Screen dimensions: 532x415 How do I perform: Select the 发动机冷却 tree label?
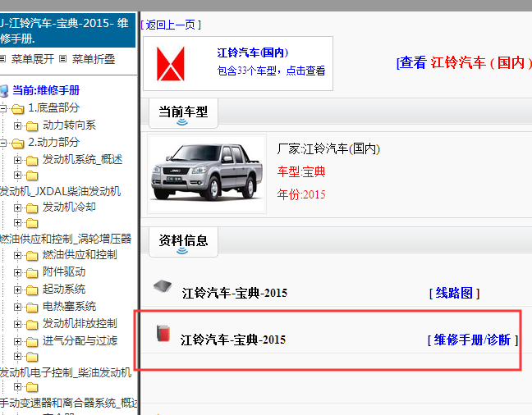[69, 207]
